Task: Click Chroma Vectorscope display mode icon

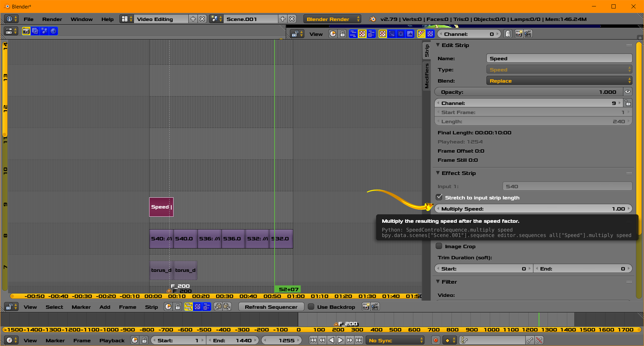Action: tap(401, 34)
